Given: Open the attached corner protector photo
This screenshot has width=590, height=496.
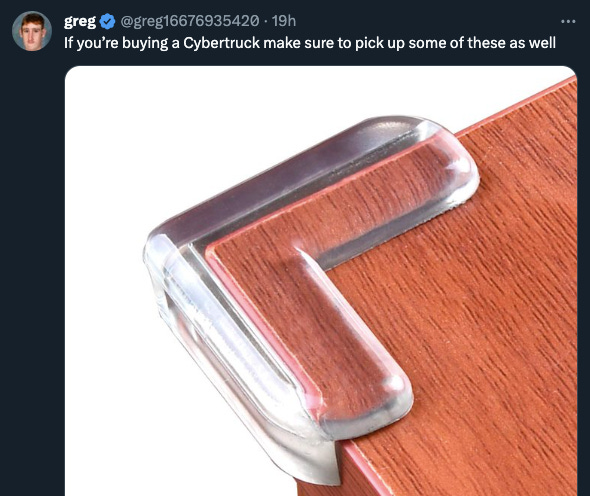Looking at the screenshot, I should pos(321,281).
